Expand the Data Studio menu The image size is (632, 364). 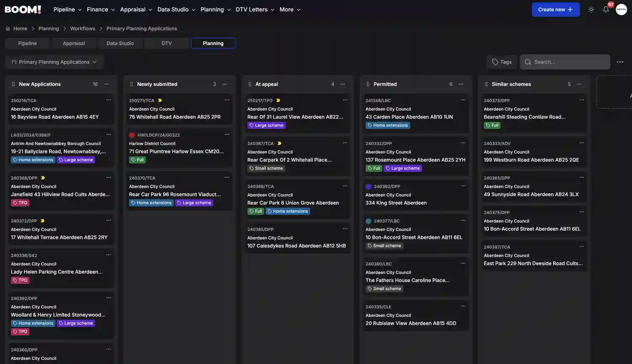tap(176, 9)
